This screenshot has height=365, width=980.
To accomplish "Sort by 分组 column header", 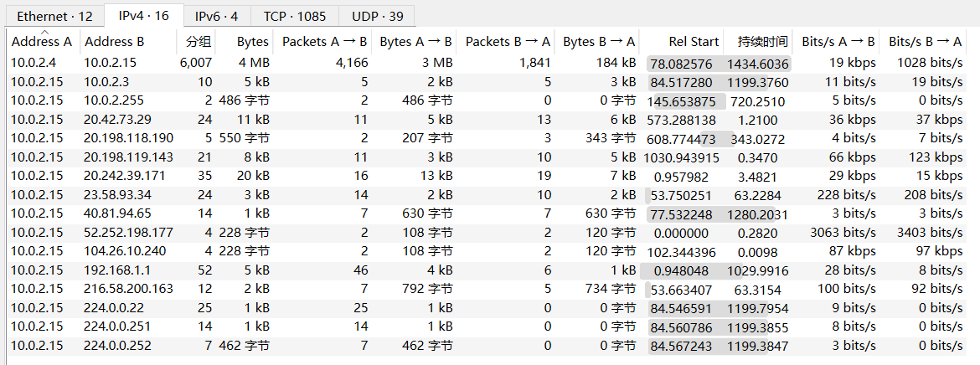I will pyautogui.click(x=199, y=41).
